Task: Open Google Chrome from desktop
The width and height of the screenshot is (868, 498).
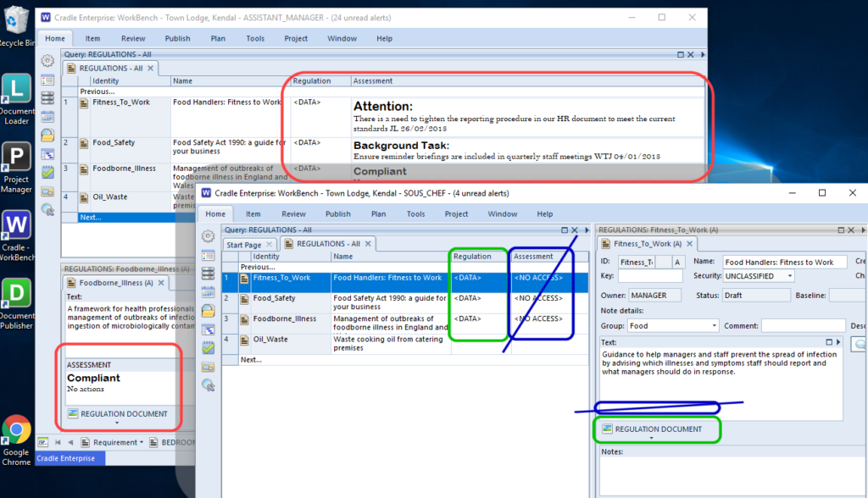Action: click(x=17, y=430)
